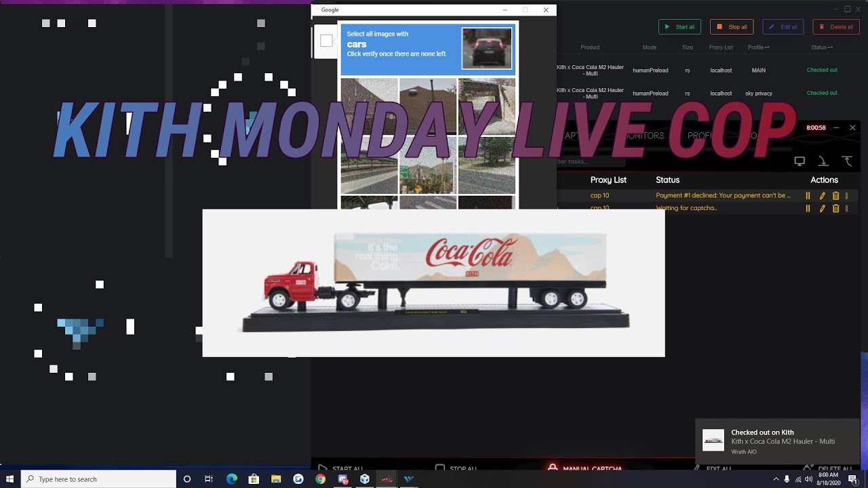Viewport: 868px width, 488px height.
Task: Click the taskbar search box
Action: 98,479
